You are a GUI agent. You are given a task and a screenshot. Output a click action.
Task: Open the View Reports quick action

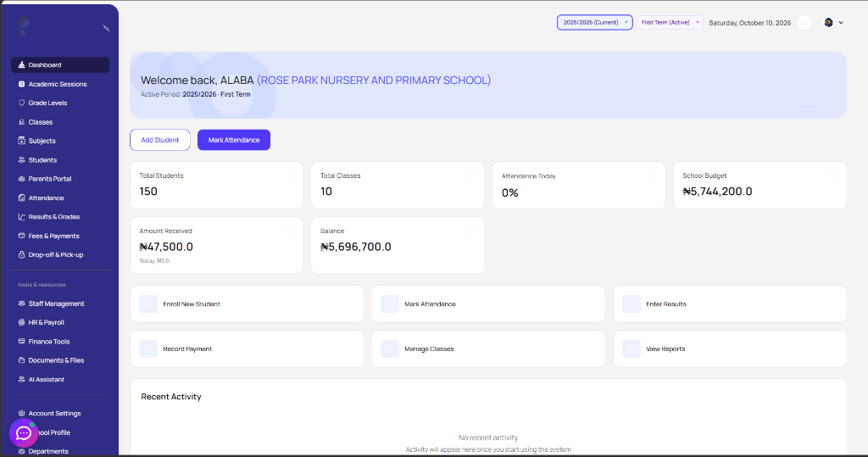[730, 349]
